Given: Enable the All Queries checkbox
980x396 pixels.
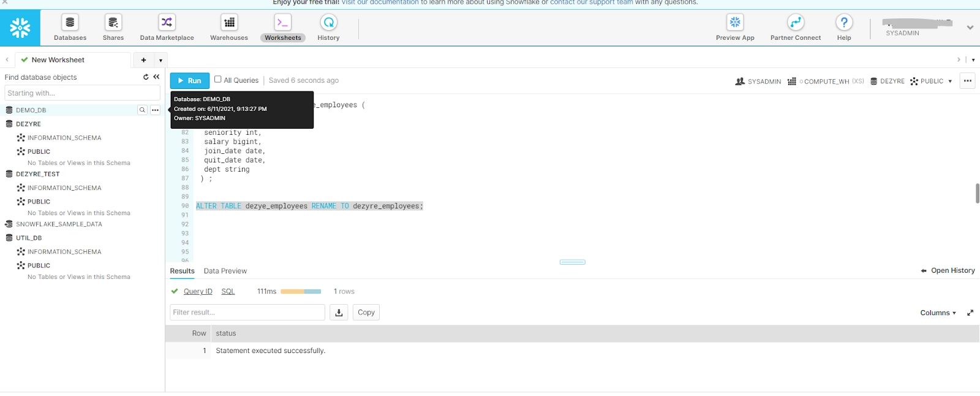Looking at the screenshot, I should [x=217, y=80].
